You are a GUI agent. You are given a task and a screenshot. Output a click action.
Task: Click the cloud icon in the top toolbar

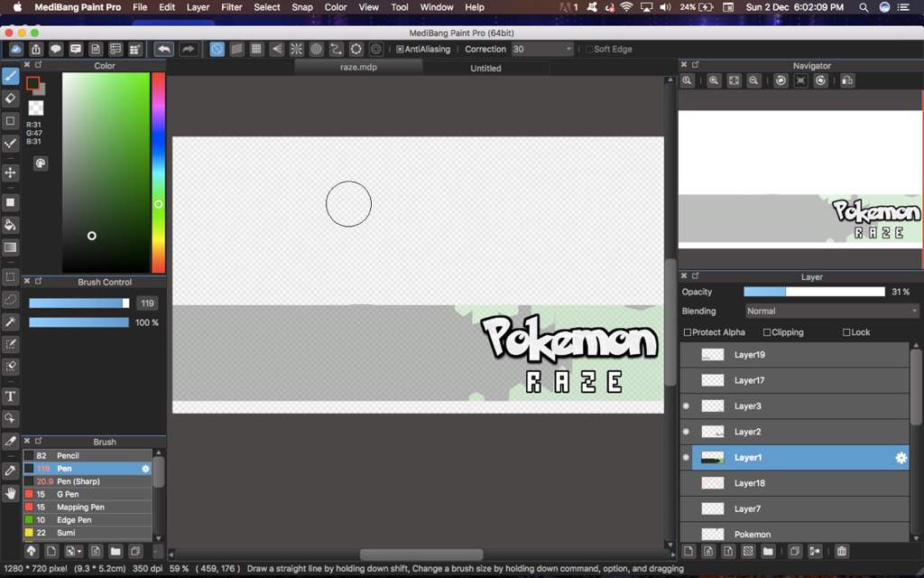[x=16, y=50]
